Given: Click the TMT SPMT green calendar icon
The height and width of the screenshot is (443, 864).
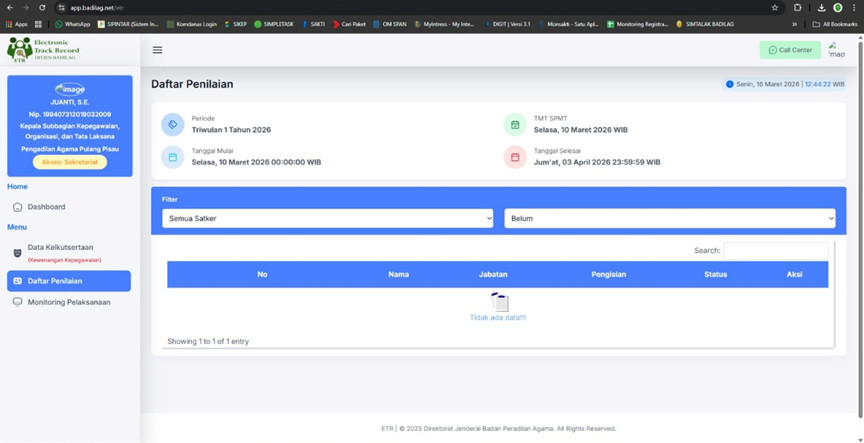Looking at the screenshot, I should pyautogui.click(x=515, y=125).
